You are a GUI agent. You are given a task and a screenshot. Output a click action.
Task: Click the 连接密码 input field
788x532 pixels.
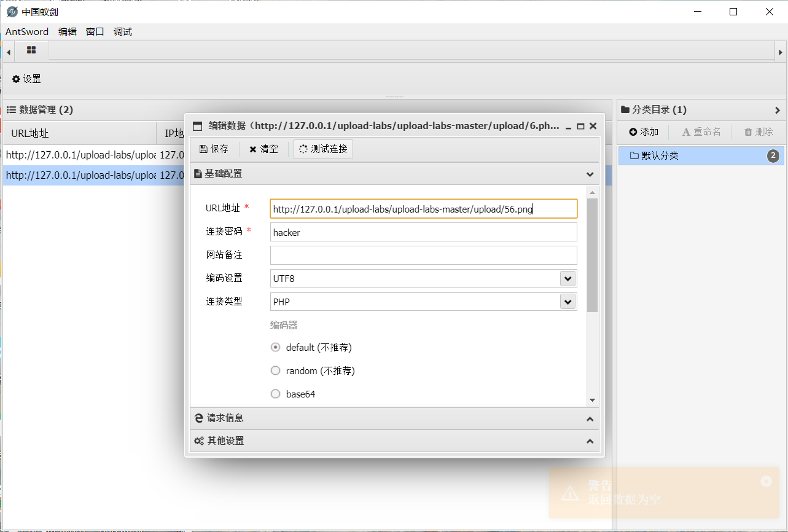tap(423, 232)
